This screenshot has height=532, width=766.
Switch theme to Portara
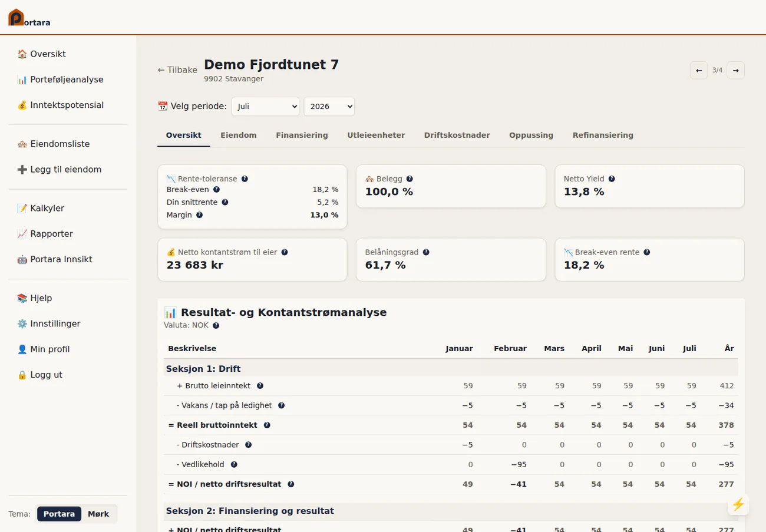pos(59,514)
